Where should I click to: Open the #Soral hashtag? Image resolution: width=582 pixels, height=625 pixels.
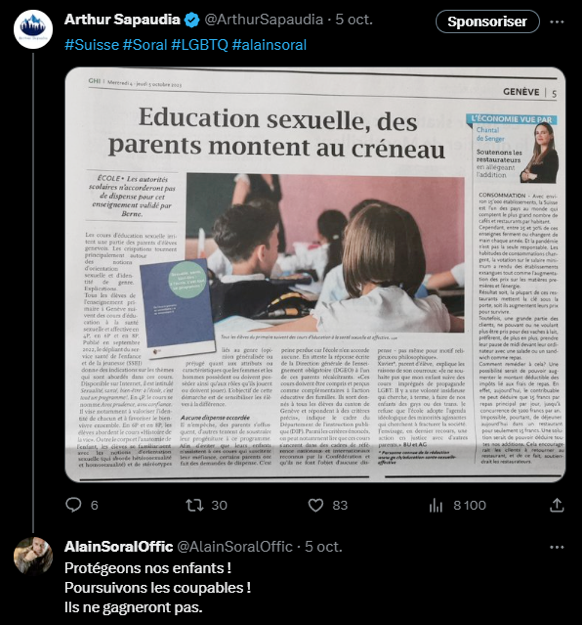(x=145, y=45)
